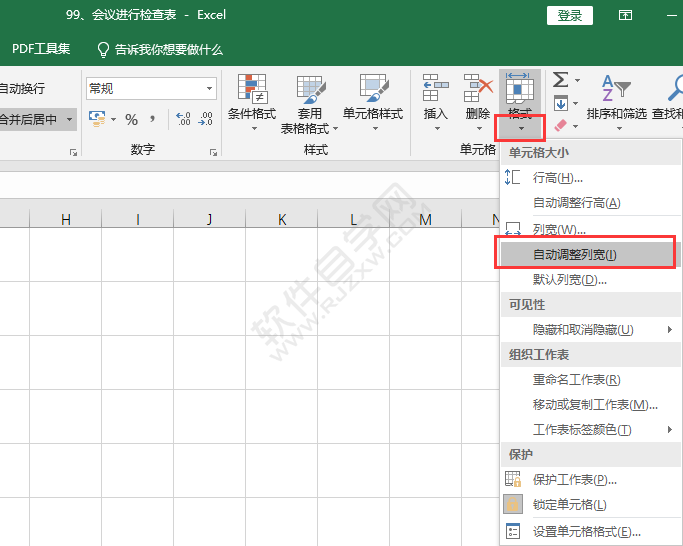Decrease decimal places
683x546 pixels.
click(x=205, y=119)
